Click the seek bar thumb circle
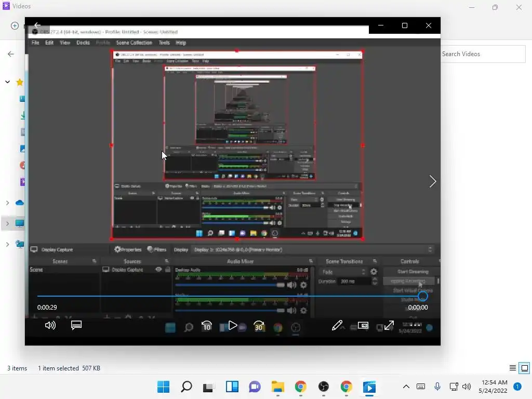This screenshot has height=399, width=532. pos(422,296)
